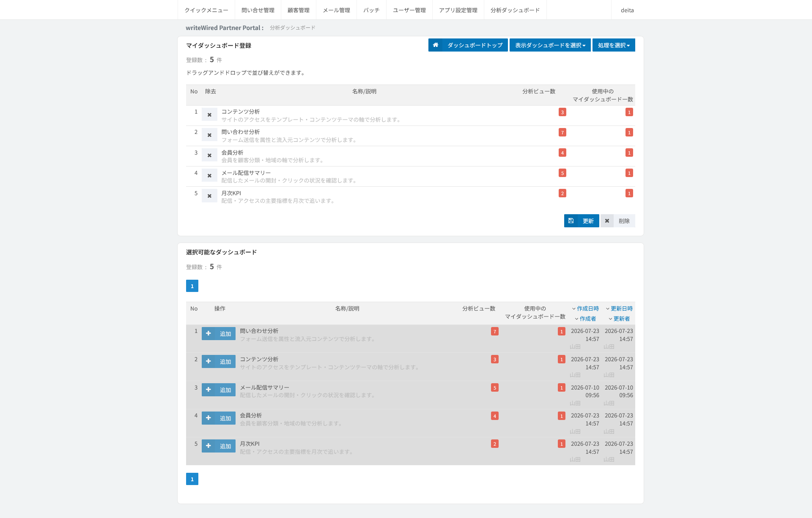This screenshot has height=518, width=812.
Task: Click writeWired Partner Portal heading
Action: pyautogui.click(x=225, y=28)
